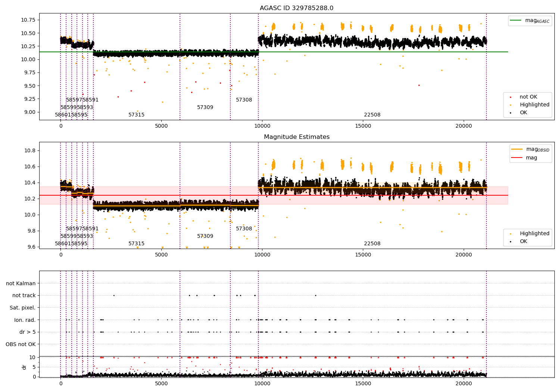The image size is (560, 392).
Task: Click the 9.50 y-axis tick in top plot
Action: (x=29, y=86)
